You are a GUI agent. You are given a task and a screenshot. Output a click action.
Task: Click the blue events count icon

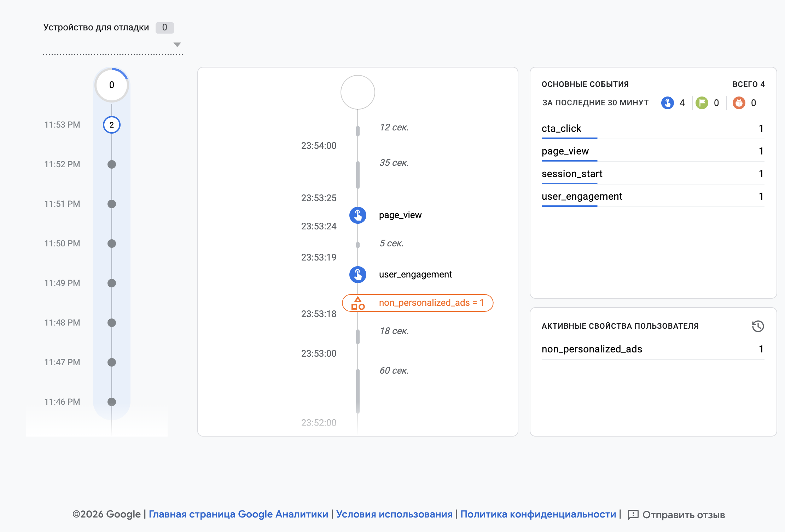[x=668, y=103]
